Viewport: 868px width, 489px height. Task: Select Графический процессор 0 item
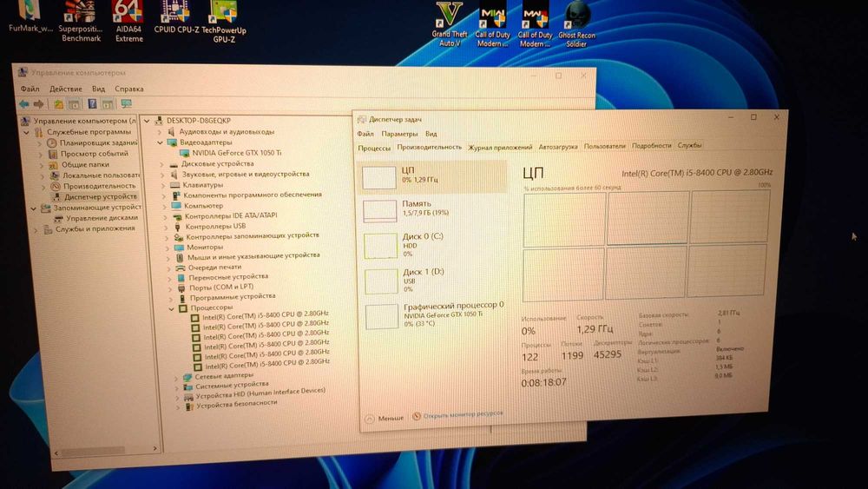[x=437, y=315]
